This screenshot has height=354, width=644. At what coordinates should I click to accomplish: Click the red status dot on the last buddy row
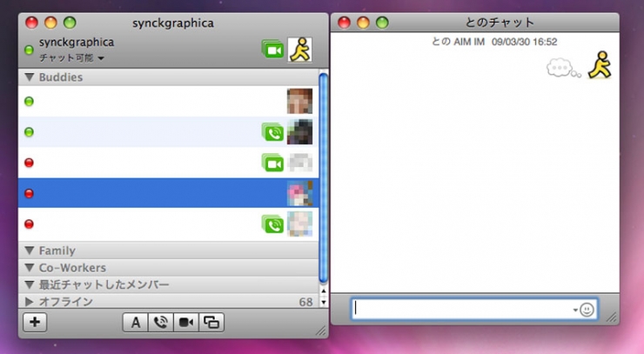29,224
